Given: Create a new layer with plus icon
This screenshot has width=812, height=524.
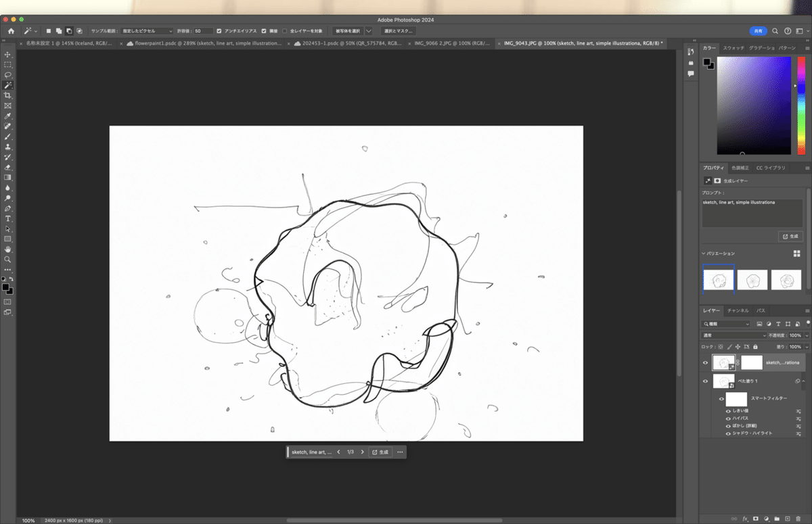Looking at the screenshot, I should pyautogui.click(x=788, y=518).
